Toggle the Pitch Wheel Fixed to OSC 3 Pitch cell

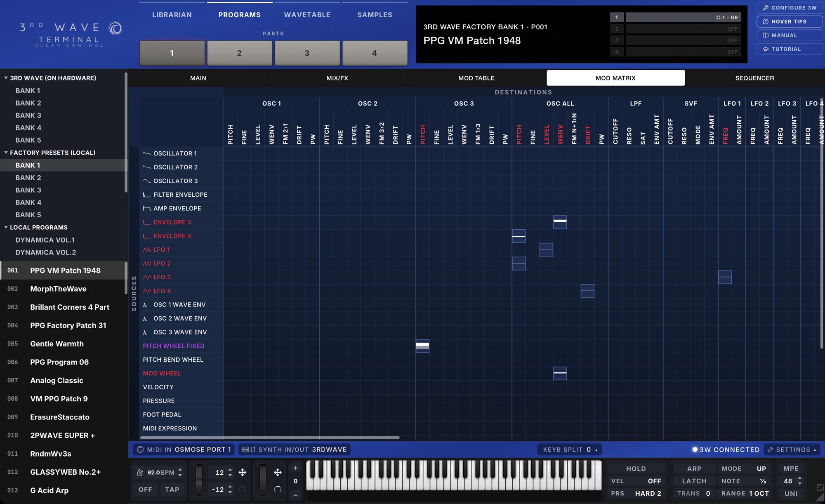422,346
